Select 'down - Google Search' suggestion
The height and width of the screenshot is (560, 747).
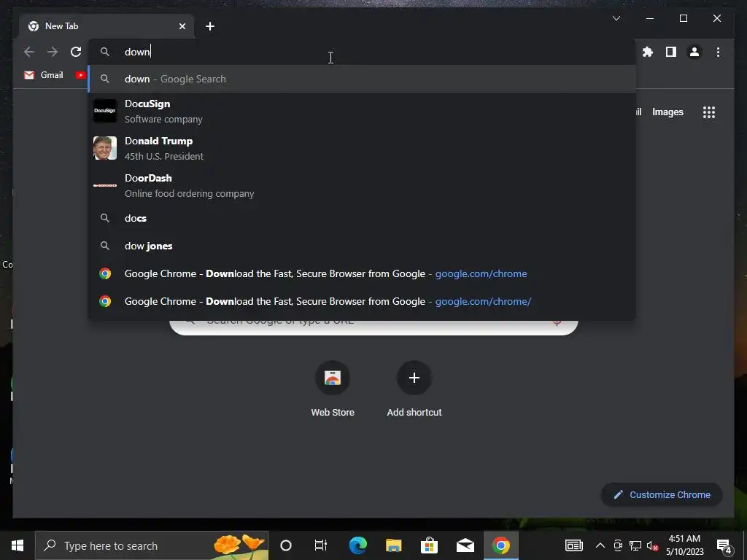tap(362, 79)
